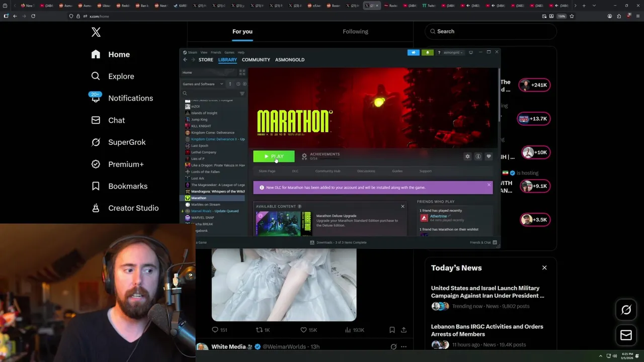Click the Steam library search field
Screen dimensions: 644x362
(x=210, y=94)
